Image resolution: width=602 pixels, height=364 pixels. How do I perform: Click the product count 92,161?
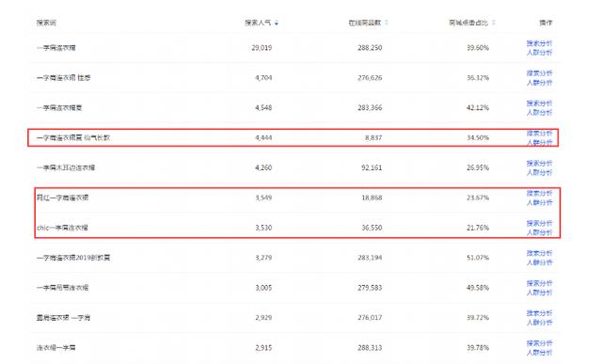coord(372,167)
